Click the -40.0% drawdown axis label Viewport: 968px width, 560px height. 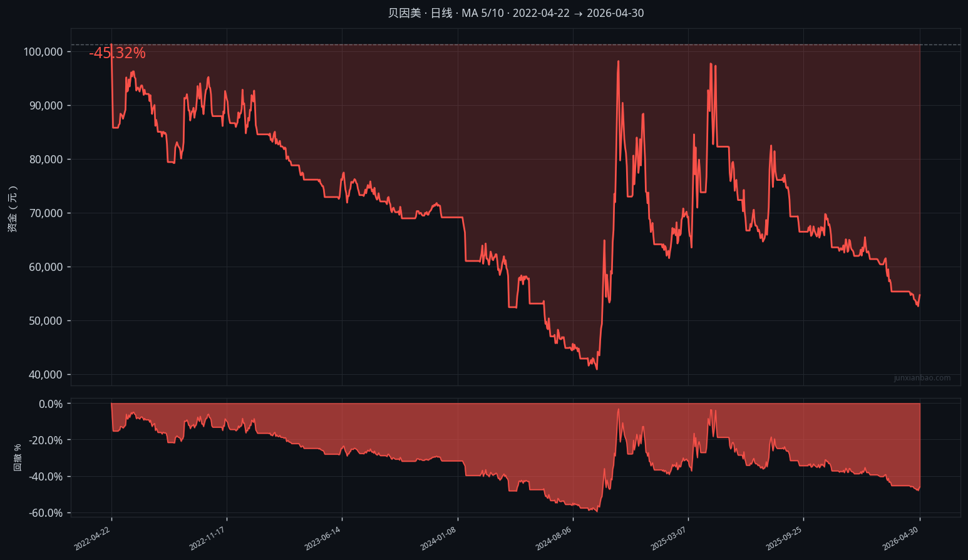click(x=46, y=477)
